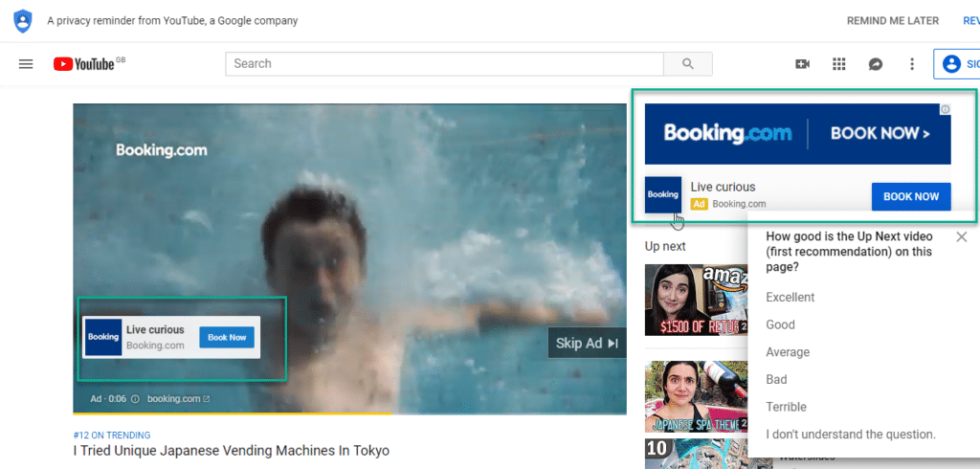Viewport: 980px width, 469px height.
Task: Click the sign-in avatar icon
Action: [951, 64]
